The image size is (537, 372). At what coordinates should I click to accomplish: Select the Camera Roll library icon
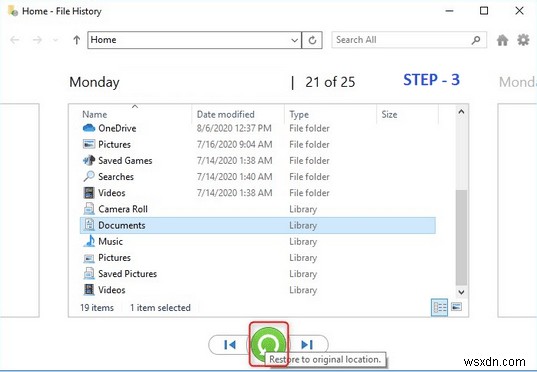(89, 209)
